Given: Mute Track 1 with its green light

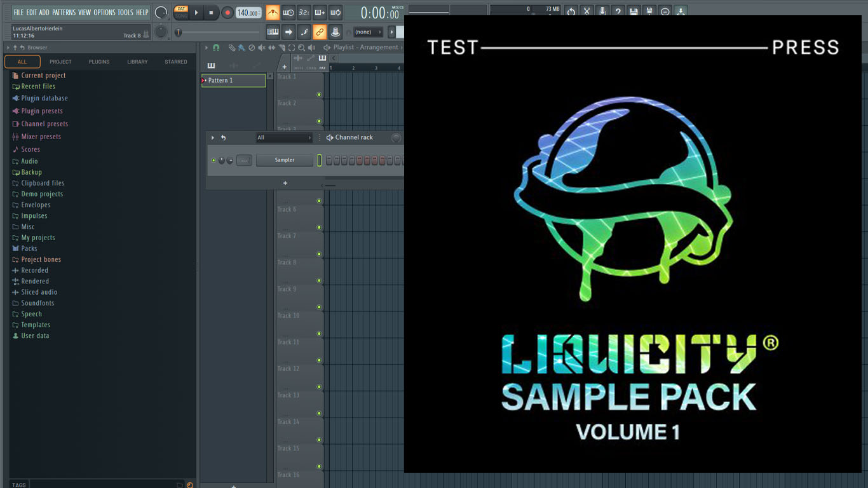Looking at the screenshot, I should [319, 95].
